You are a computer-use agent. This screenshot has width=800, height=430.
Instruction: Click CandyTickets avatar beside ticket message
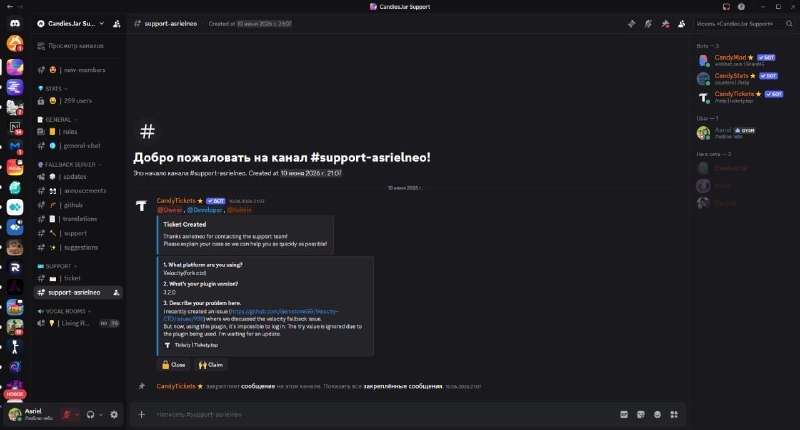[x=141, y=206]
